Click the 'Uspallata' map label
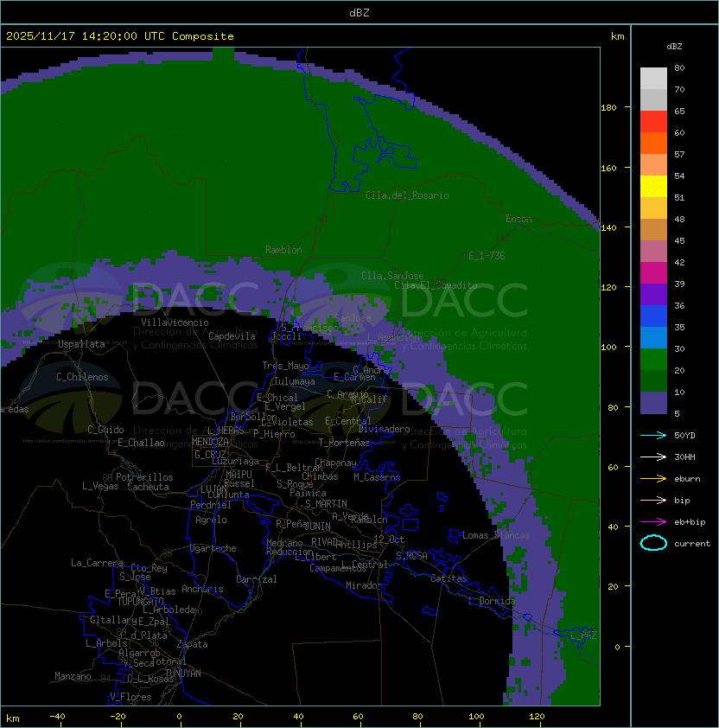Image resolution: width=719 pixels, height=728 pixels. pos(81,344)
